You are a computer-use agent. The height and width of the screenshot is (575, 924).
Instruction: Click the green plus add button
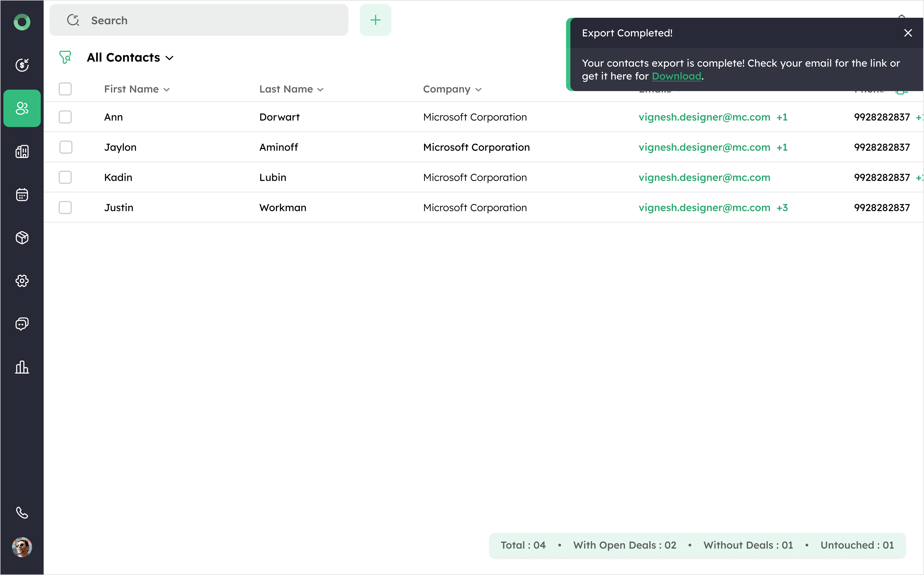click(x=375, y=20)
